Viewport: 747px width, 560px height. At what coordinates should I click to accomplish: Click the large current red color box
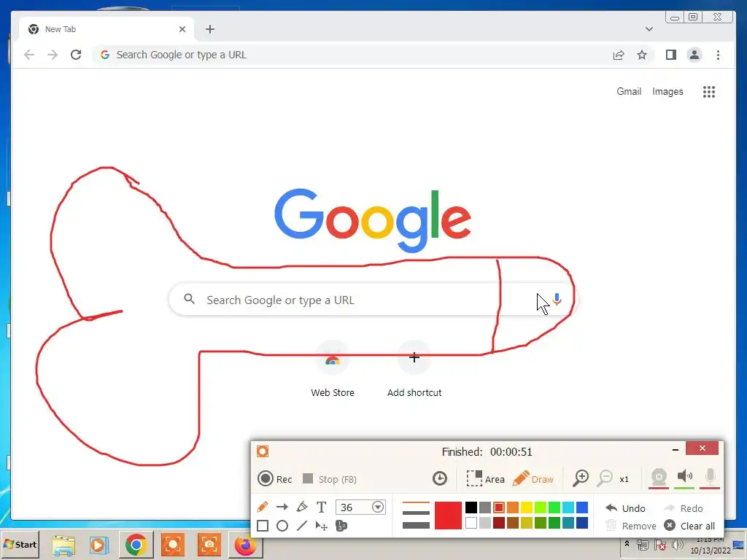[x=448, y=516]
